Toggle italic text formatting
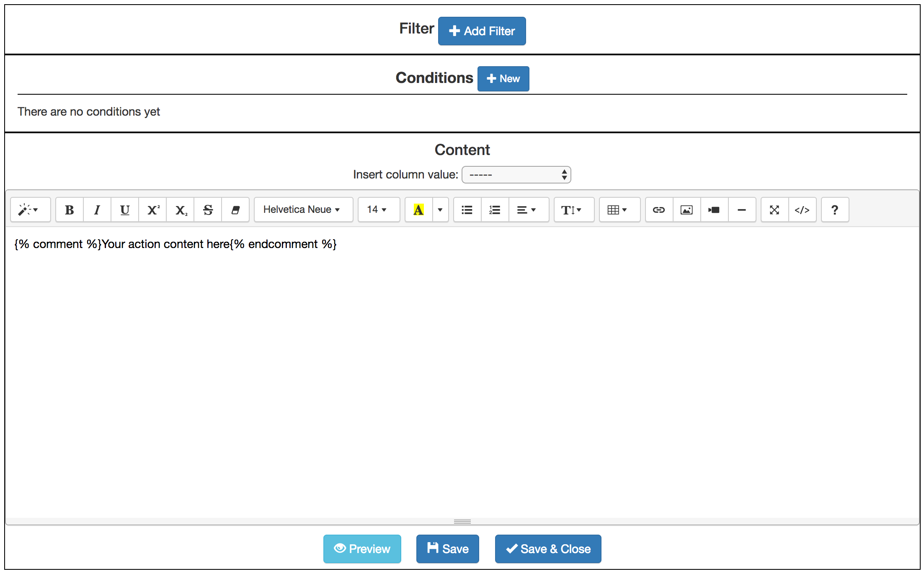This screenshot has height=574, width=924. coord(97,209)
